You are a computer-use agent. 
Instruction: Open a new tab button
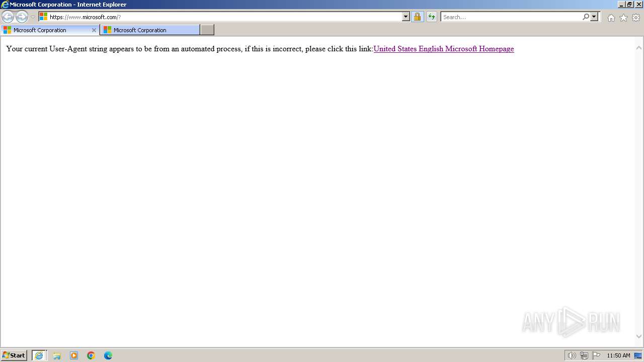pos(207,30)
